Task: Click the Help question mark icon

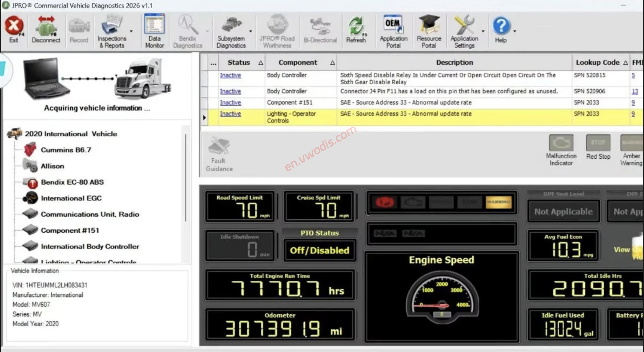Action: 501,26
